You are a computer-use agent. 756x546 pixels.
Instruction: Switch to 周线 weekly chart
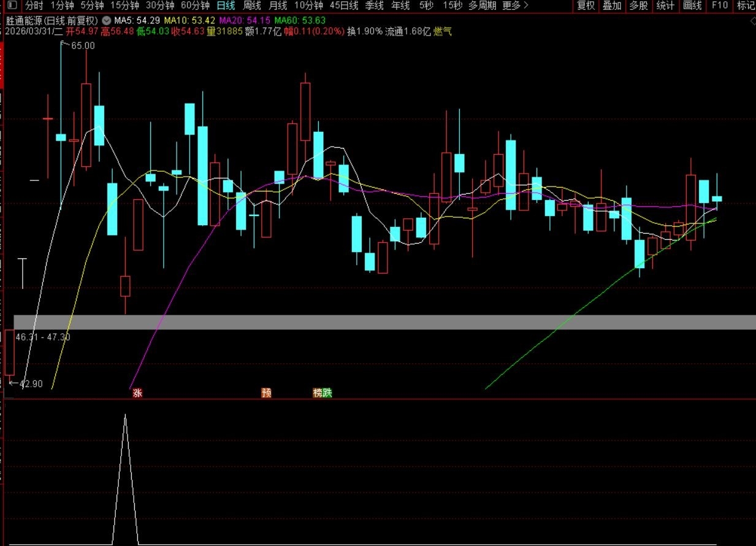(252, 6)
